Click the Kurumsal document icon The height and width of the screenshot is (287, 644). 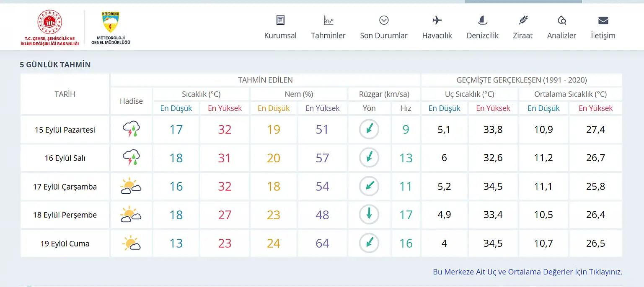click(280, 20)
